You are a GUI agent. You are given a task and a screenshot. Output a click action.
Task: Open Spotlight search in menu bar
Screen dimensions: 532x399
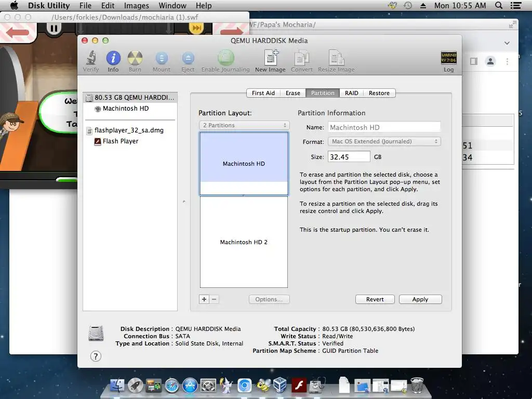coord(499,5)
